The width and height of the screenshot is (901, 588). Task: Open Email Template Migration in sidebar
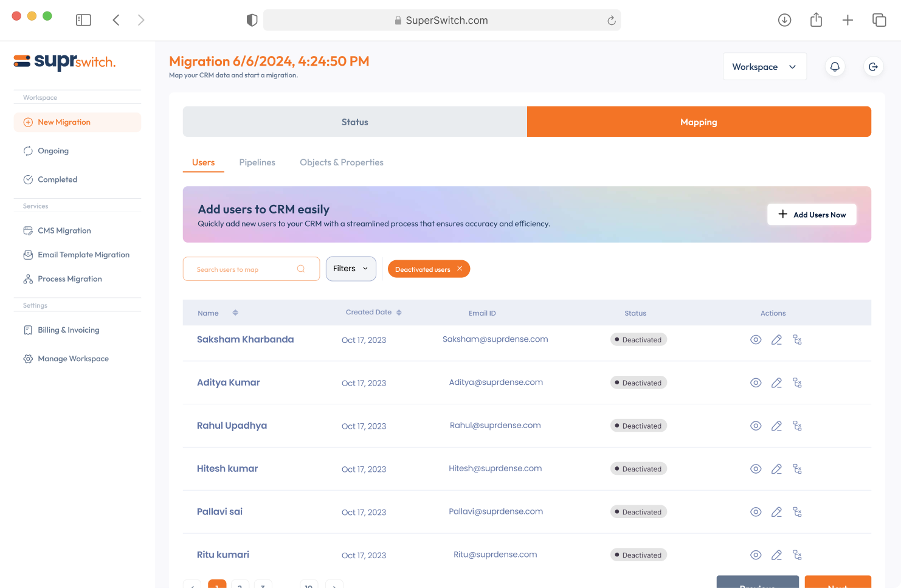[x=83, y=255]
